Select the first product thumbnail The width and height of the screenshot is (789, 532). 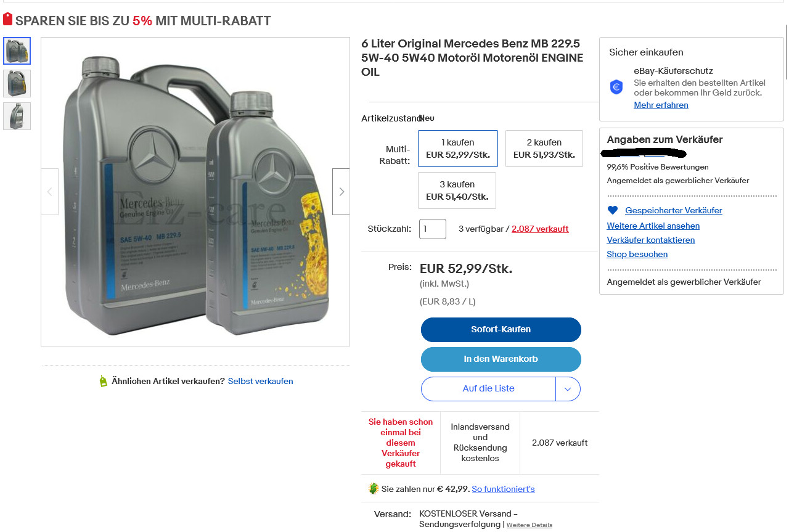pyautogui.click(x=17, y=51)
